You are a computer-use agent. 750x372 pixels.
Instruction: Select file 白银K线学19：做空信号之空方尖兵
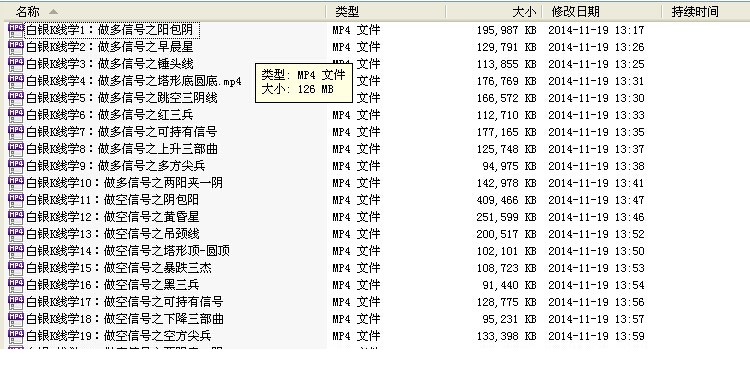point(119,336)
